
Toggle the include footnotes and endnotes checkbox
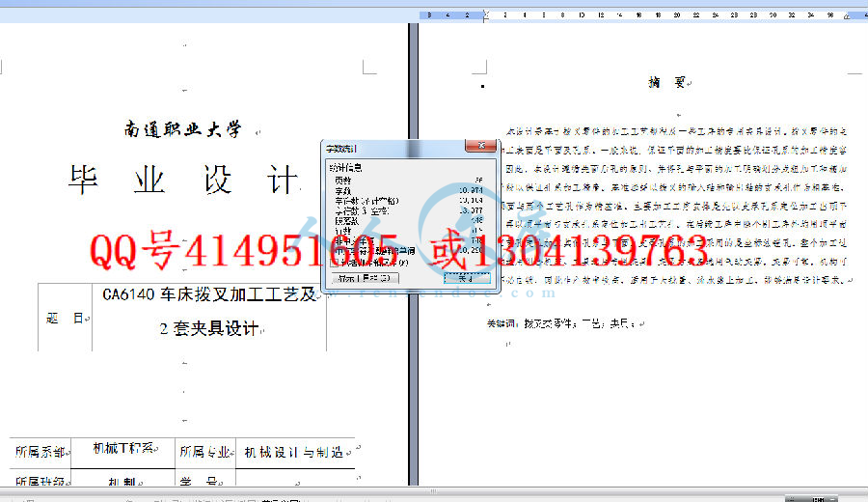pos(335,262)
